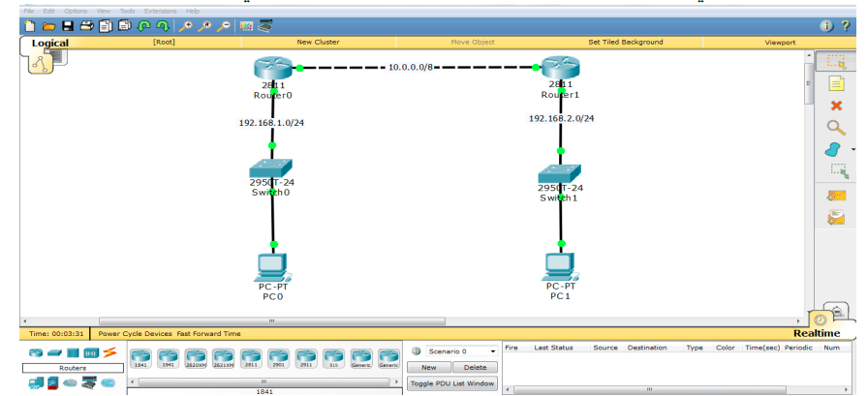The width and height of the screenshot is (868, 396).
Task: Click Toggle PDU List Window button
Action: click(452, 383)
